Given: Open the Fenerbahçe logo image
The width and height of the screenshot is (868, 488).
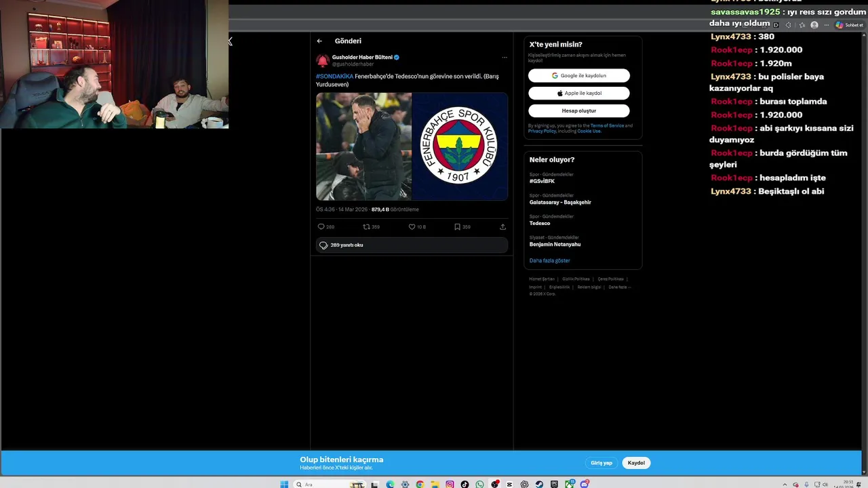Looking at the screenshot, I should [460, 146].
